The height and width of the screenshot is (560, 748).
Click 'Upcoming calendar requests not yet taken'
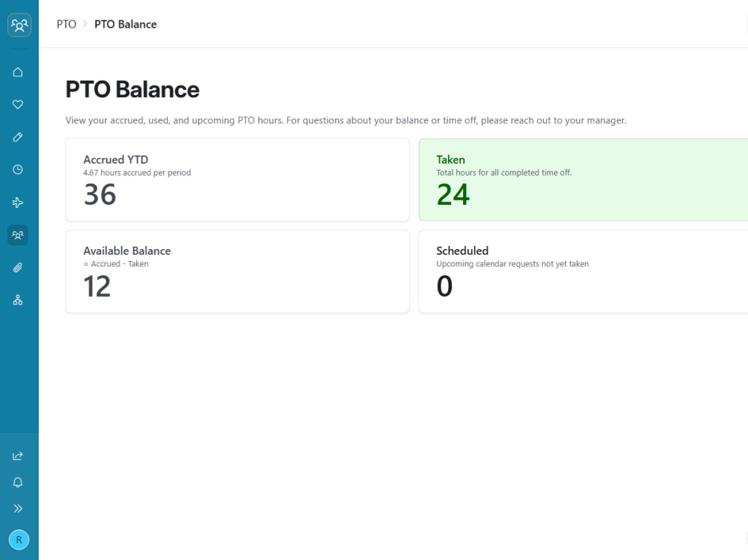512,264
